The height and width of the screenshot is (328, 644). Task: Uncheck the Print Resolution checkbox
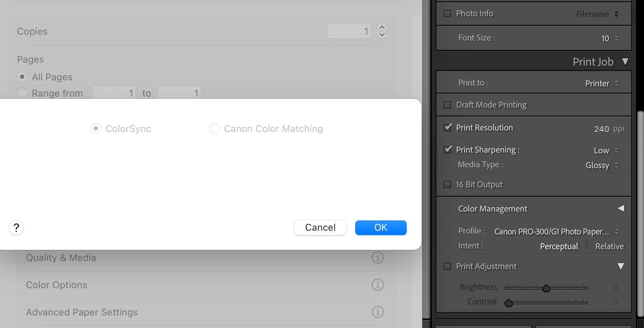point(448,127)
